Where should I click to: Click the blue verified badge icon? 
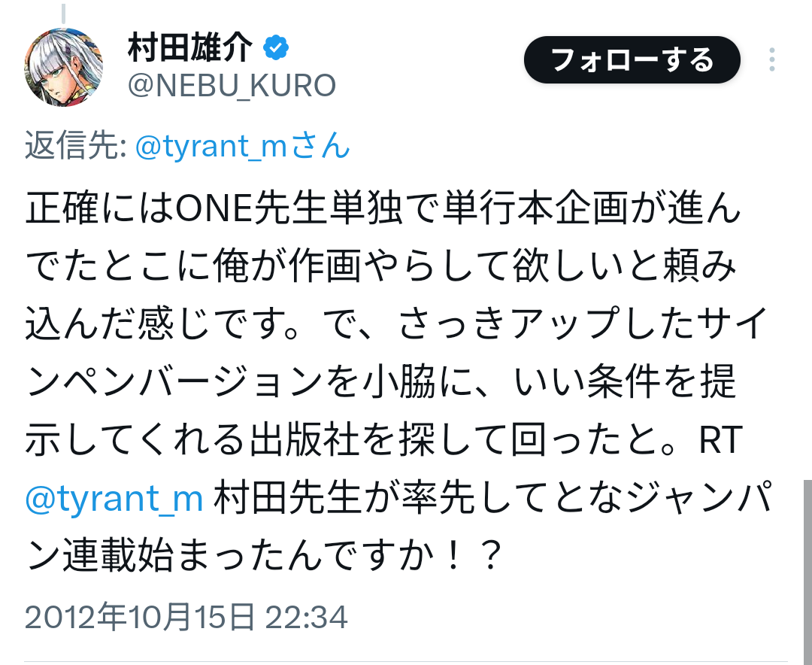point(276,49)
